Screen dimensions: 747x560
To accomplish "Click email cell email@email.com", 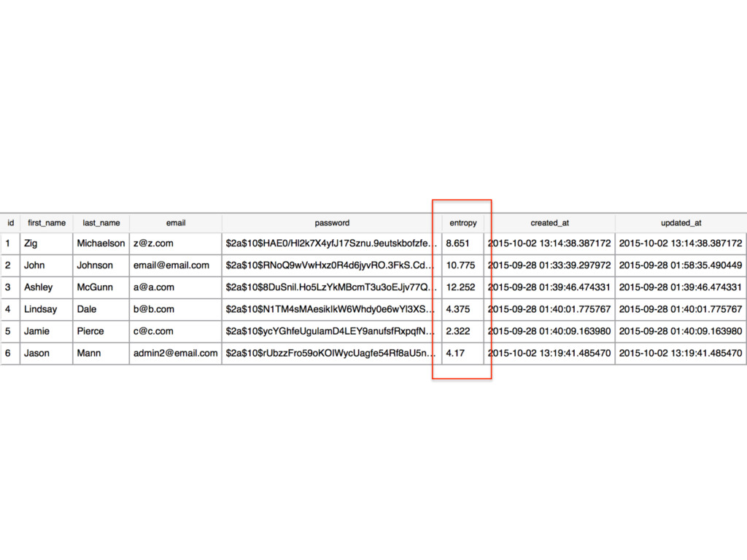I will coord(176,265).
